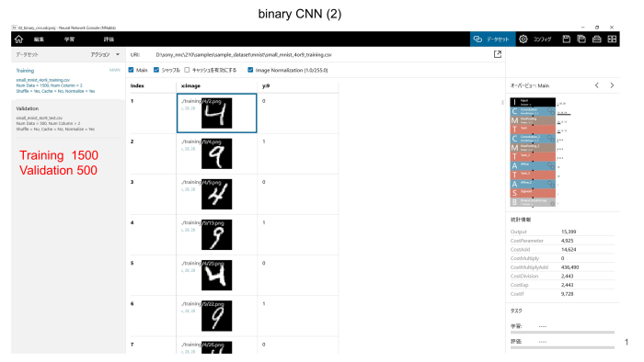Toggle the シャッフル (Shuffle) checkbox
The image size is (644, 362).
click(156, 70)
